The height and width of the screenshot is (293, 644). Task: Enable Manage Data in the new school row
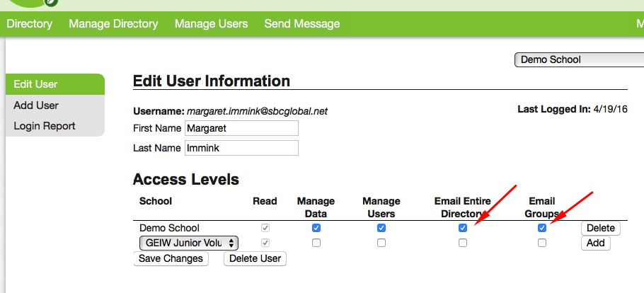[316, 243]
